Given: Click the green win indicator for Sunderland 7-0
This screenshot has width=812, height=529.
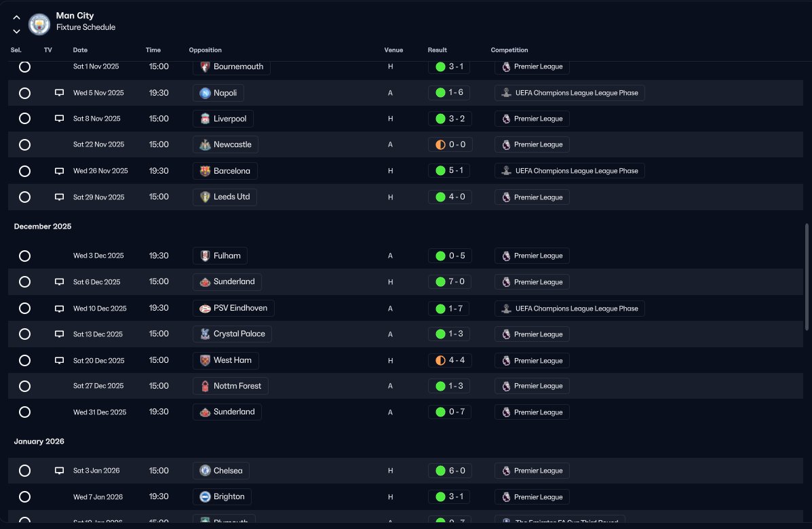Looking at the screenshot, I should [441, 281].
